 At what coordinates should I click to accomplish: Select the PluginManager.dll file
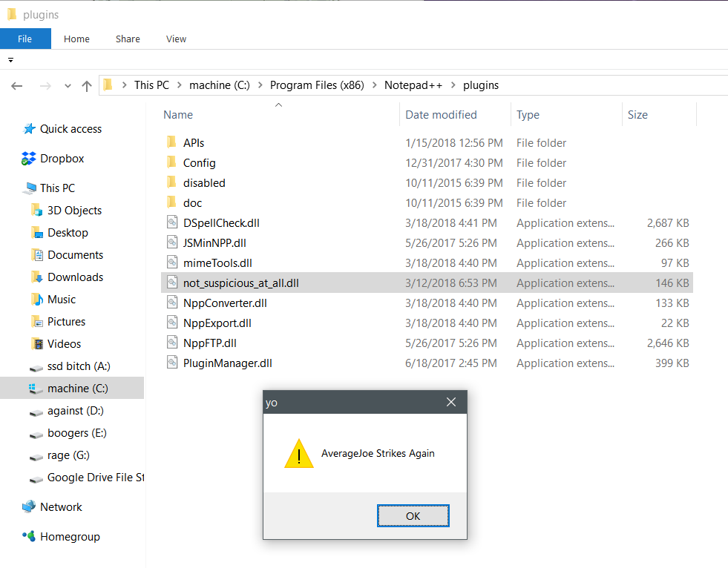(227, 363)
